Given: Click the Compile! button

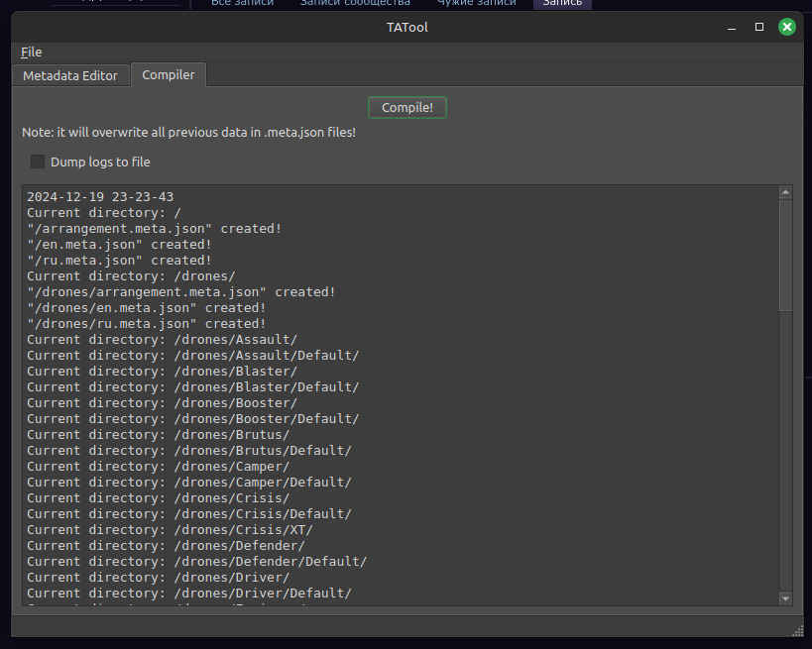Looking at the screenshot, I should point(406,107).
